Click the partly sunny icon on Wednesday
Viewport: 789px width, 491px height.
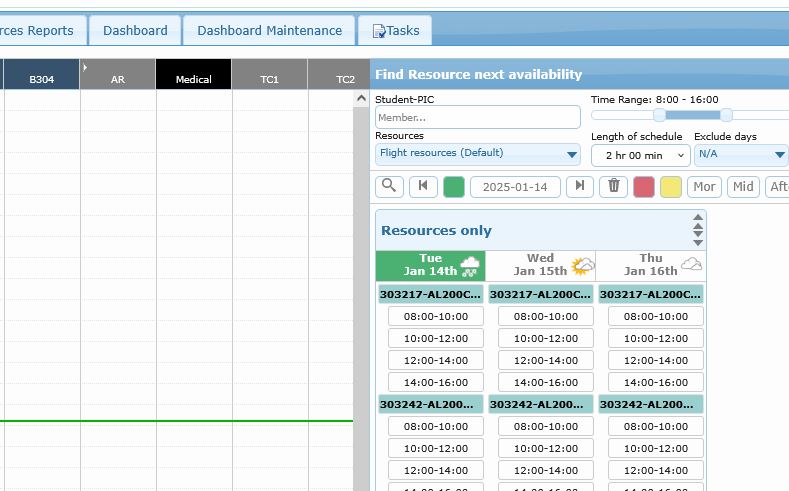pyautogui.click(x=582, y=266)
